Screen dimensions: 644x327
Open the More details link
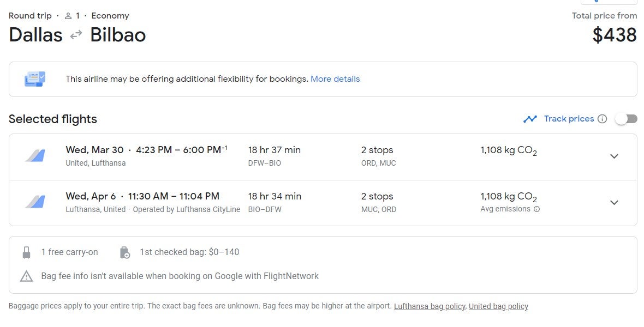coord(335,79)
